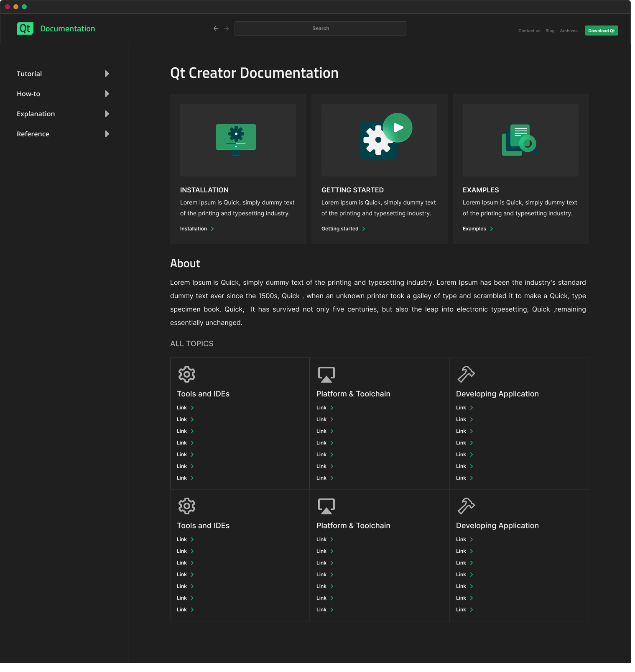Click the gear icon above first Tools and IDEs

click(187, 374)
